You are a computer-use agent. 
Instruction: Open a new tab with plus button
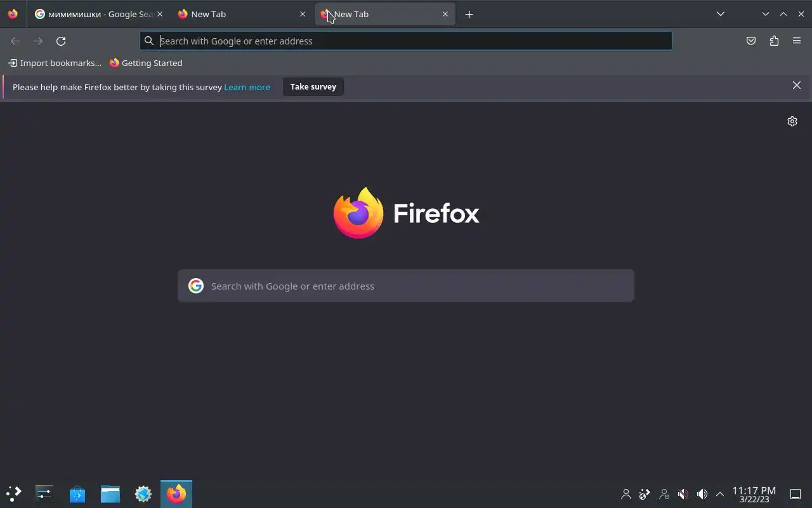[x=469, y=14]
